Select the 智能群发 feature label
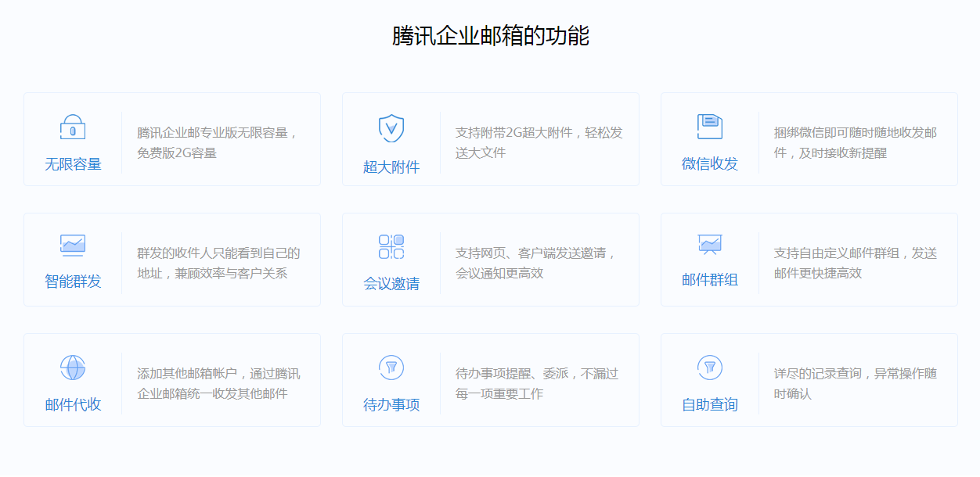 [73, 282]
